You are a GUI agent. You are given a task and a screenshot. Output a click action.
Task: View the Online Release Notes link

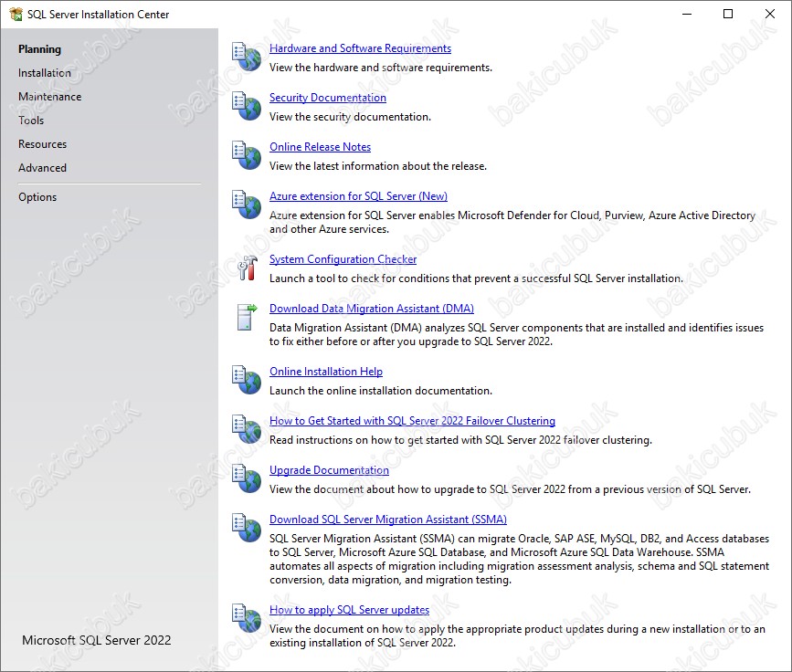coord(320,147)
